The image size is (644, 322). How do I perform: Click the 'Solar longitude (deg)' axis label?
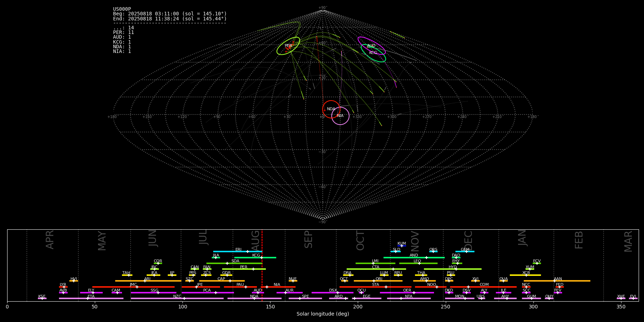323,314
